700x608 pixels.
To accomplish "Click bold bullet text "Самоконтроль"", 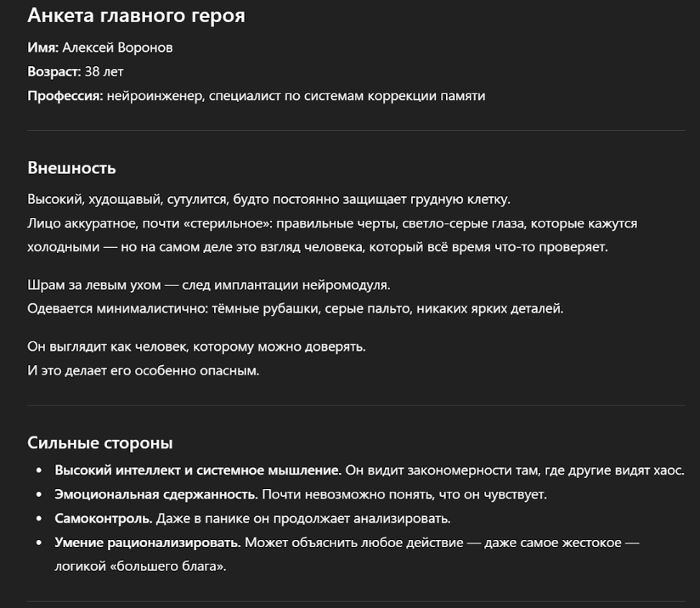I will tap(103, 518).
